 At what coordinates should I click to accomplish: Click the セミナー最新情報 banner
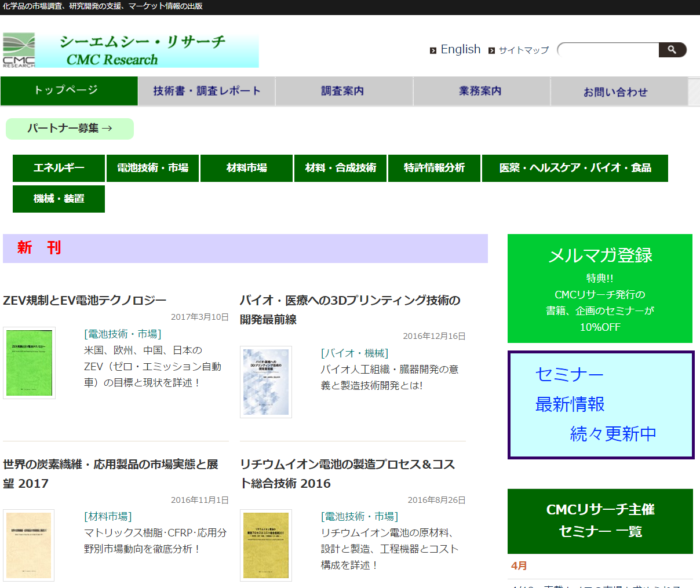coord(601,405)
